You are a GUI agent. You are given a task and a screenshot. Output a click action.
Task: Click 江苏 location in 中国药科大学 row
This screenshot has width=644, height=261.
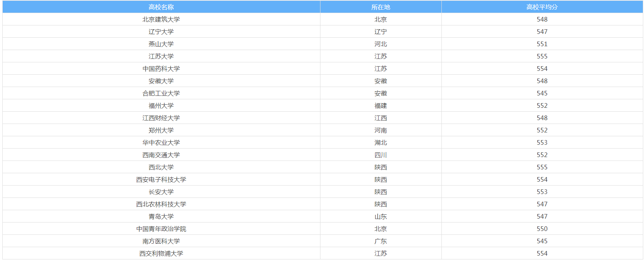(381, 69)
